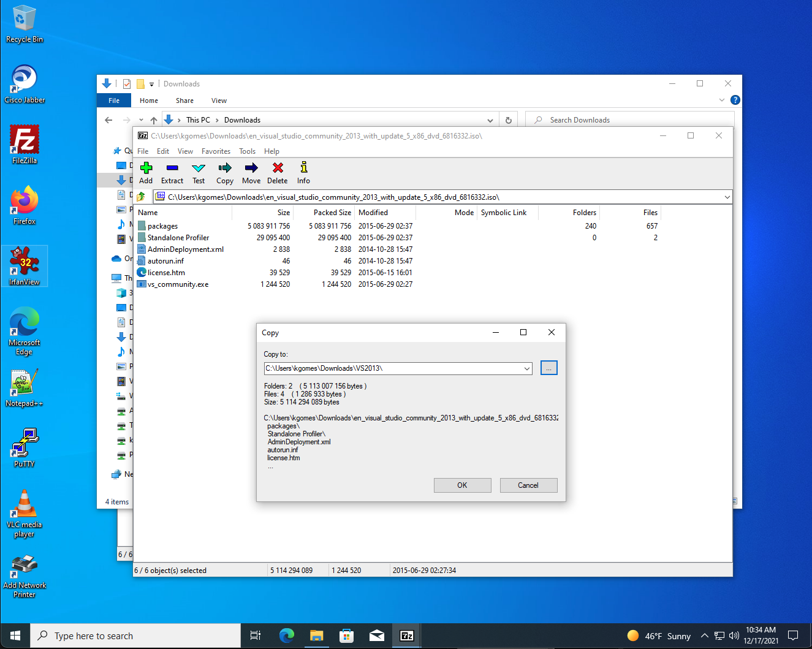Select the vs_community.exe file entry
The height and width of the screenshot is (649, 812).
(x=178, y=284)
